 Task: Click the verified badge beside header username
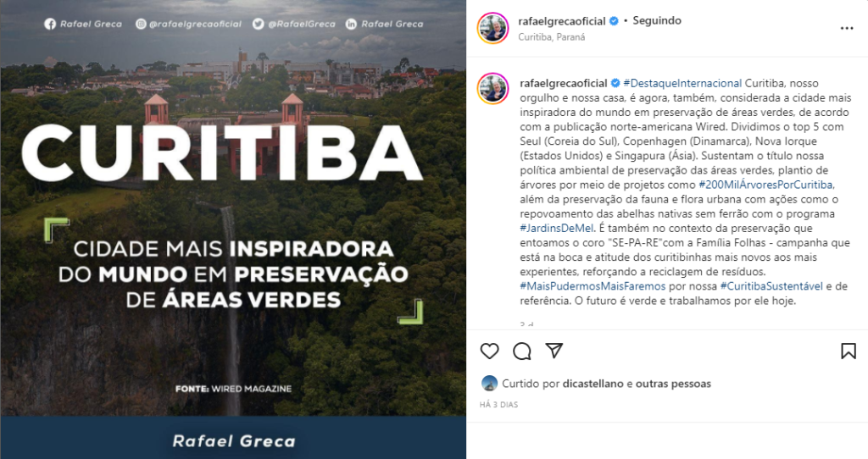[x=614, y=21]
